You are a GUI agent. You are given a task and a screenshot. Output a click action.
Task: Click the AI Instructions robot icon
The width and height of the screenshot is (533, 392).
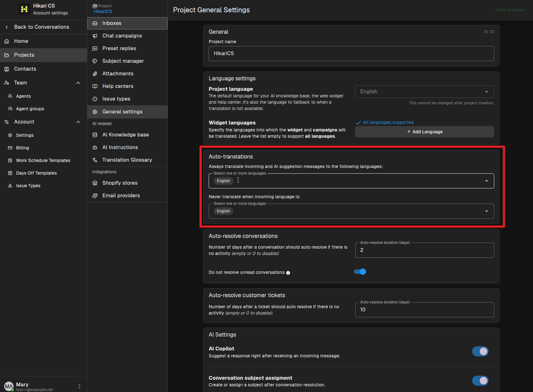pyautogui.click(x=95, y=147)
